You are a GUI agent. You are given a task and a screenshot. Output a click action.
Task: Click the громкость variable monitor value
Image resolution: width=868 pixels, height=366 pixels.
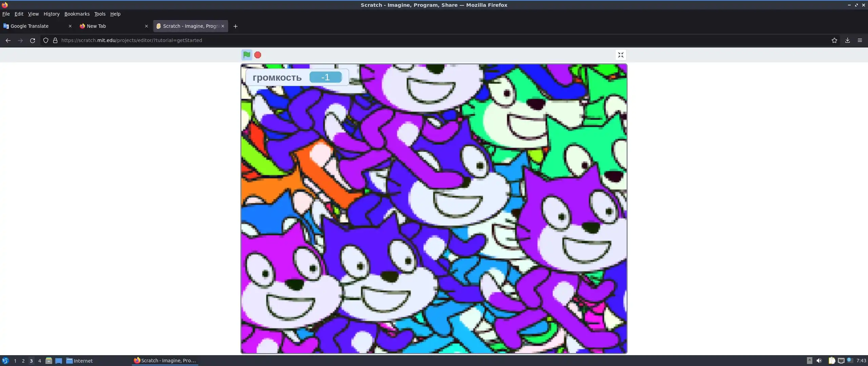[x=325, y=77]
